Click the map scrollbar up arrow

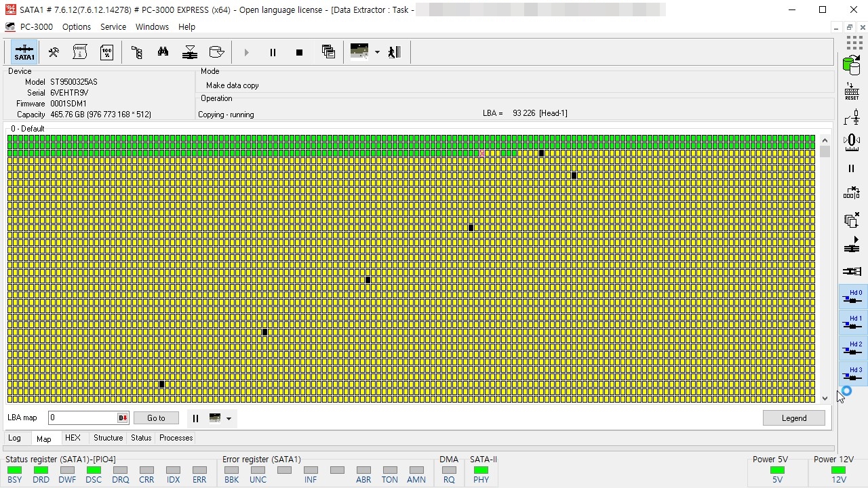825,140
